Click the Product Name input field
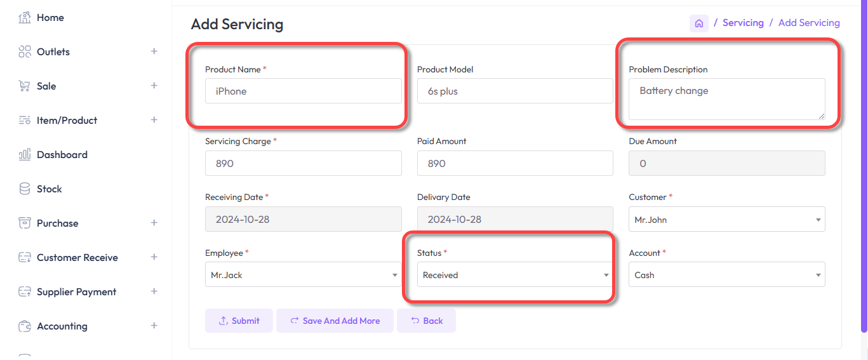Viewport: 868px width, 360px height. 303,91
